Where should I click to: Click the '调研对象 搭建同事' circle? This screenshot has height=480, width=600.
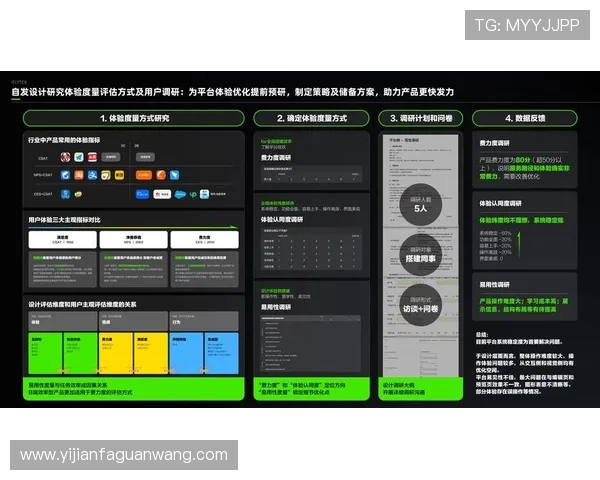421,255
